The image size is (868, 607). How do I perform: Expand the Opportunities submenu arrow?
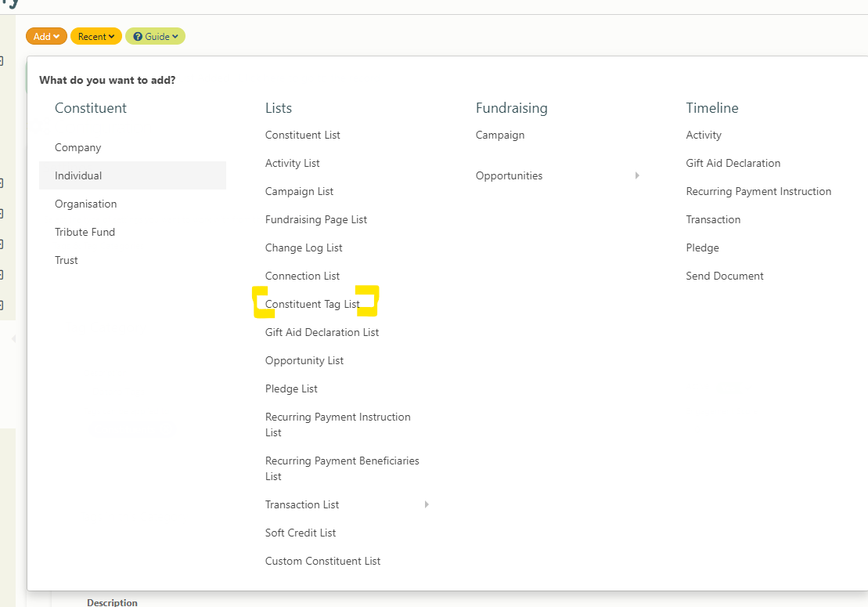637,175
